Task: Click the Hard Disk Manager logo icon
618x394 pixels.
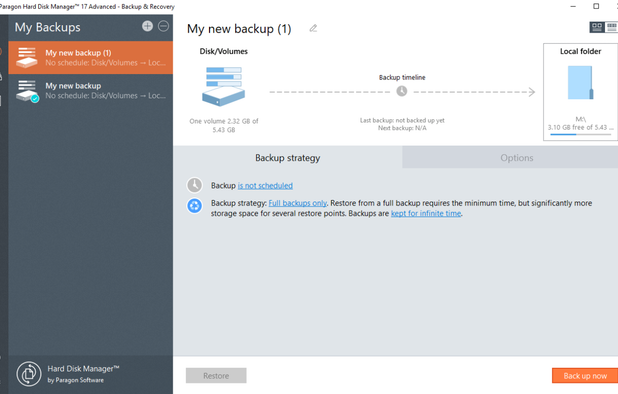Action: (x=29, y=374)
